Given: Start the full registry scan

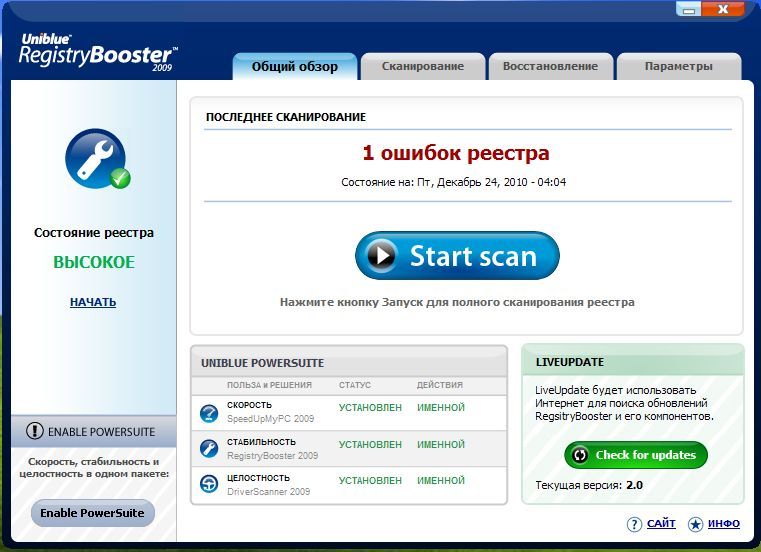Looking at the screenshot, I should point(457,255).
